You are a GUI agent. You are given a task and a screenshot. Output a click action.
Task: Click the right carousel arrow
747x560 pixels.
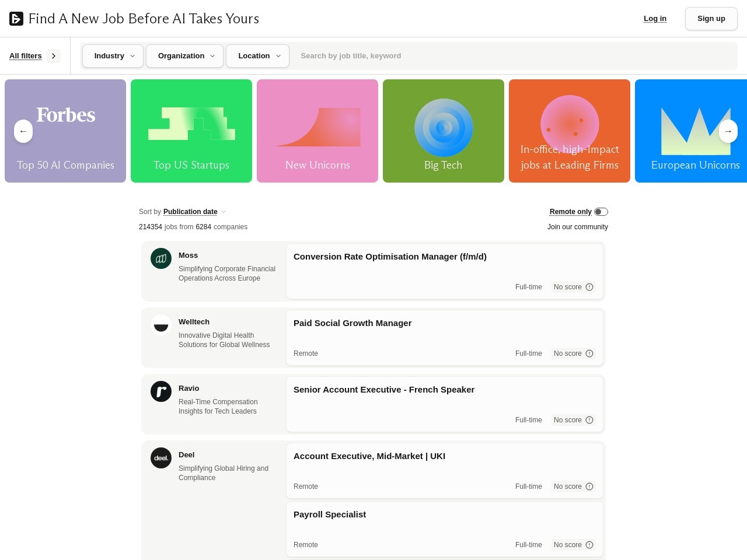point(728,131)
